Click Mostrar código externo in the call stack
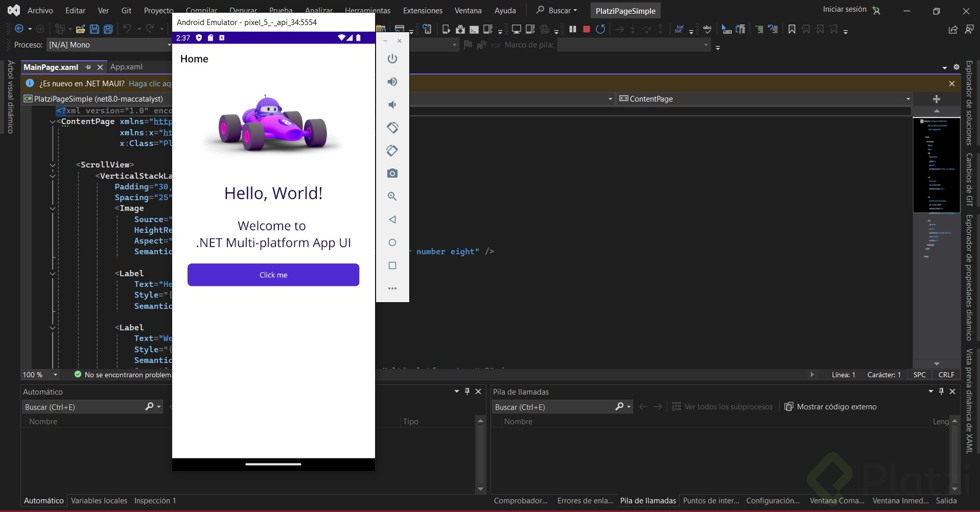 [830, 407]
